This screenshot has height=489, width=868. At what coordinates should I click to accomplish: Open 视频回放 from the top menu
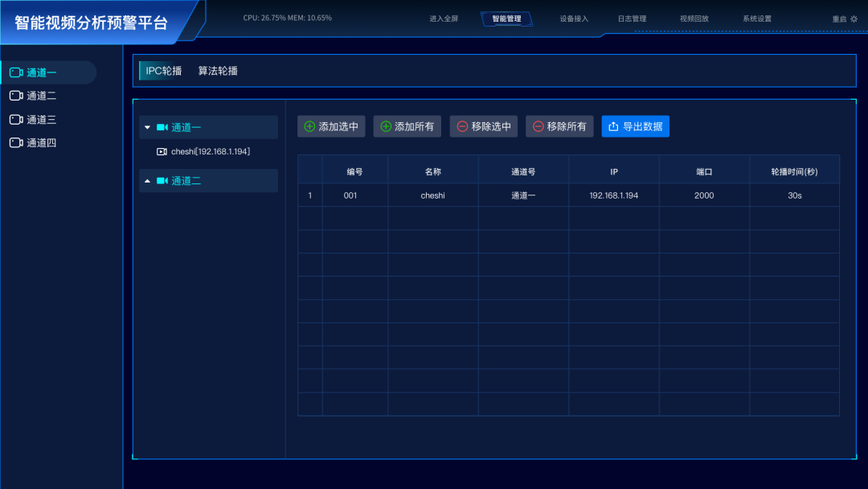[694, 18]
